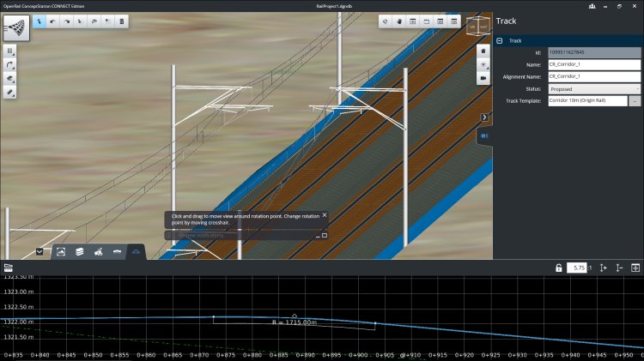The width and height of the screenshot is (644, 361).
Task: Collapse the Track properties section
Action: [x=500, y=40]
